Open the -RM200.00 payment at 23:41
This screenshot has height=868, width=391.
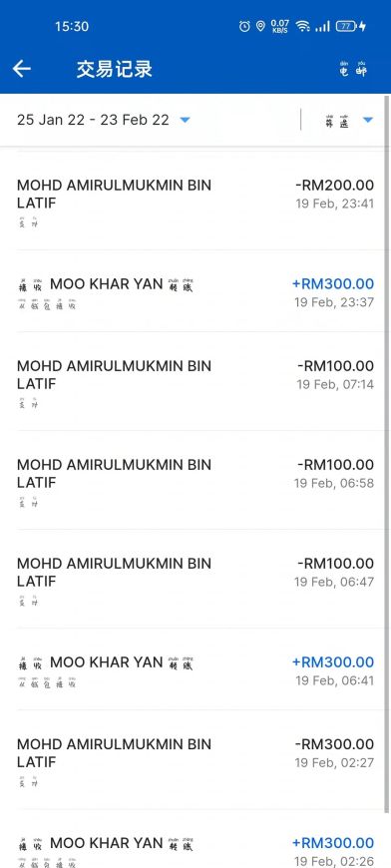click(195, 201)
